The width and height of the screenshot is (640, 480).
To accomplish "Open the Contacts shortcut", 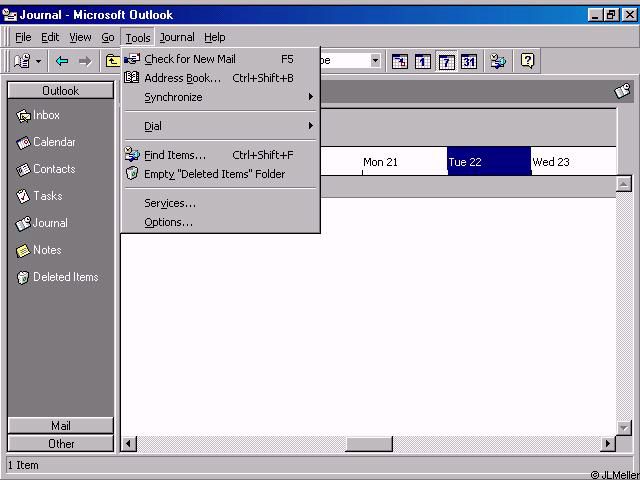I will pyautogui.click(x=24, y=170).
